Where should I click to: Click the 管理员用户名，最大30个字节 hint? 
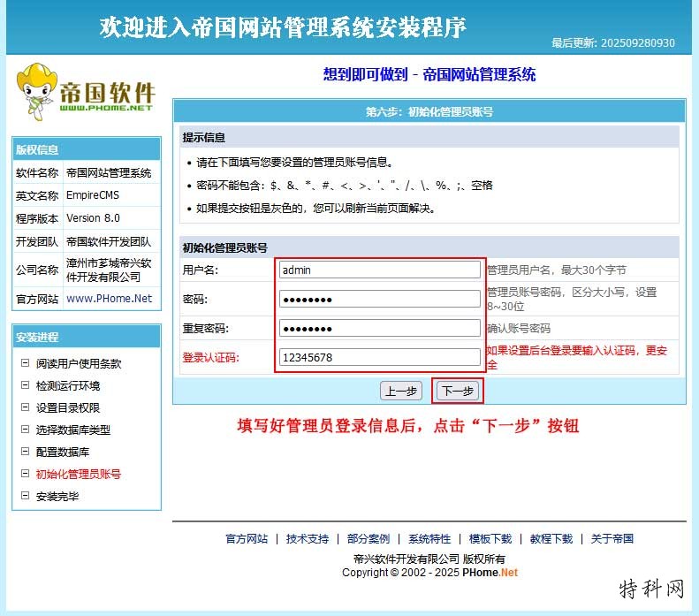pyautogui.click(x=557, y=270)
